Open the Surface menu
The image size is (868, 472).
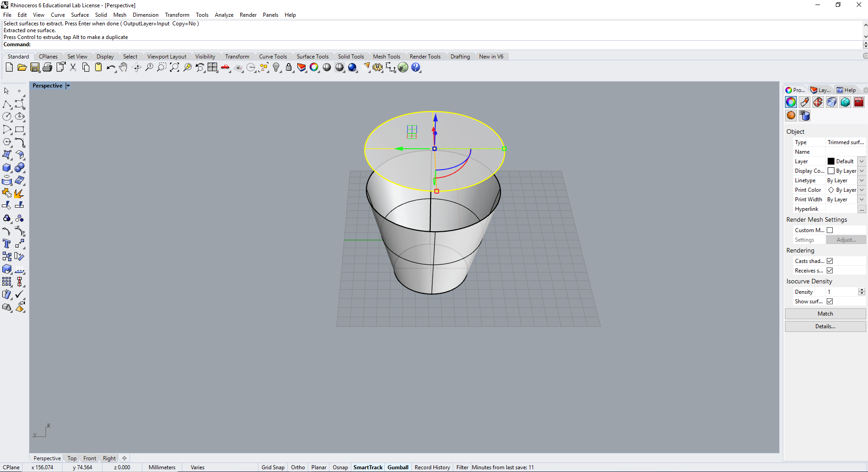tap(80, 15)
